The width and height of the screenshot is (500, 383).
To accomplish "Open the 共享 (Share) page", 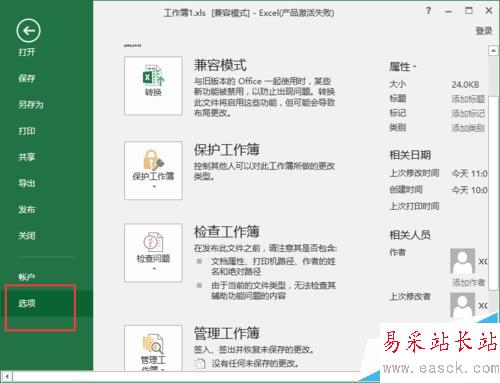I will (27, 157).
